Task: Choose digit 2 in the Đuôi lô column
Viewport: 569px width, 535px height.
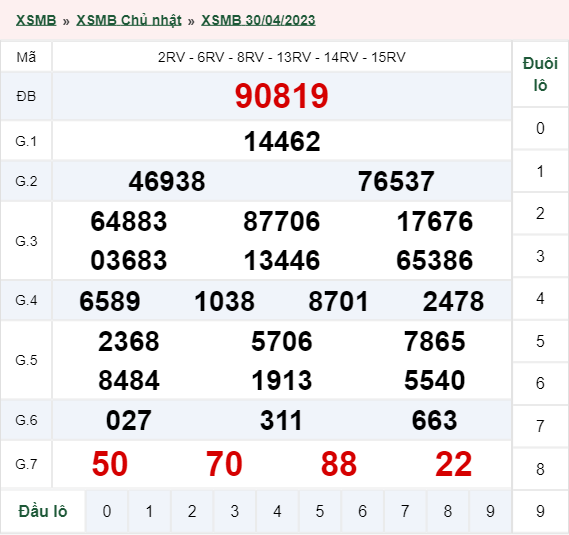Action: 540,213
